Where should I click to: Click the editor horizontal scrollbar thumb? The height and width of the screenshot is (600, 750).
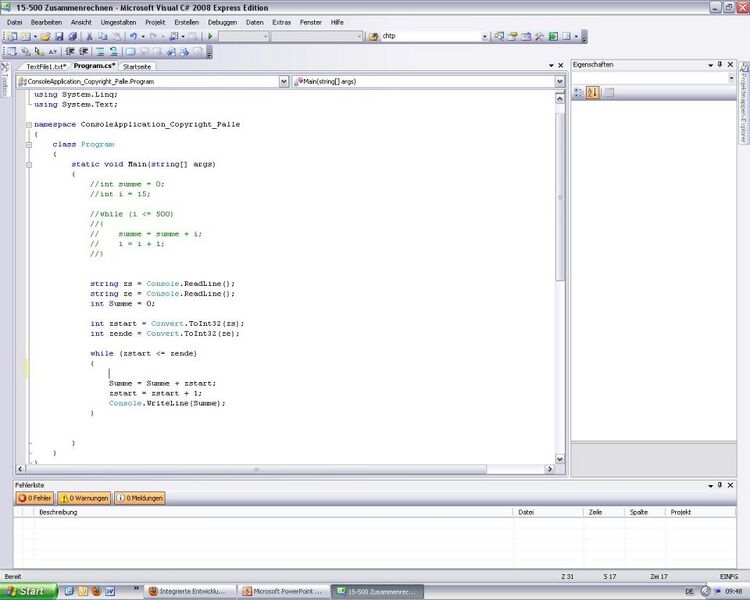coord(256,469)
